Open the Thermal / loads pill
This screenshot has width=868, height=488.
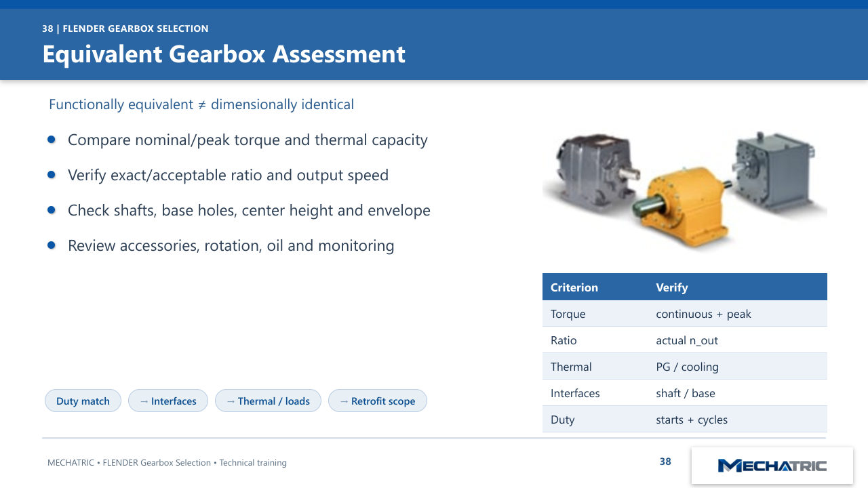tap(268, 401)
